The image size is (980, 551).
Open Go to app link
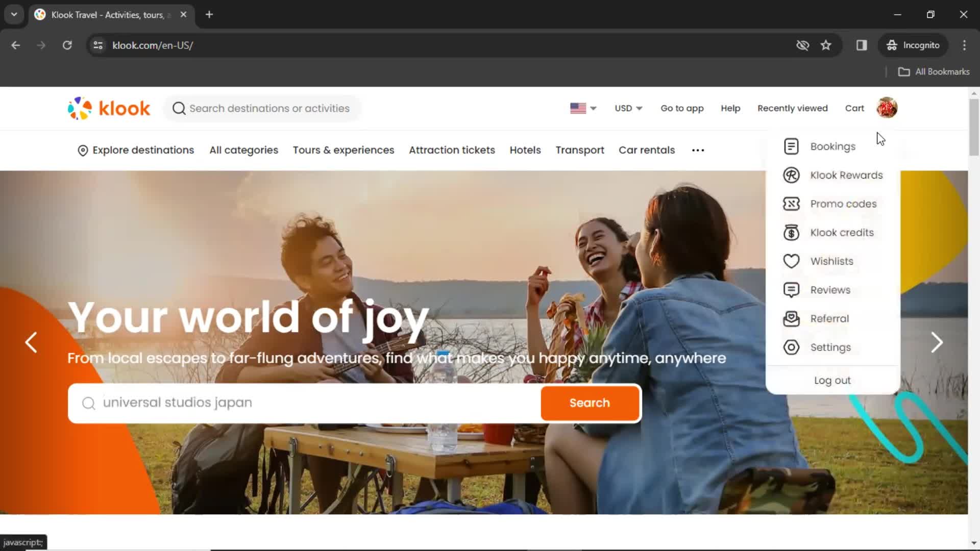tap(682, 108)
